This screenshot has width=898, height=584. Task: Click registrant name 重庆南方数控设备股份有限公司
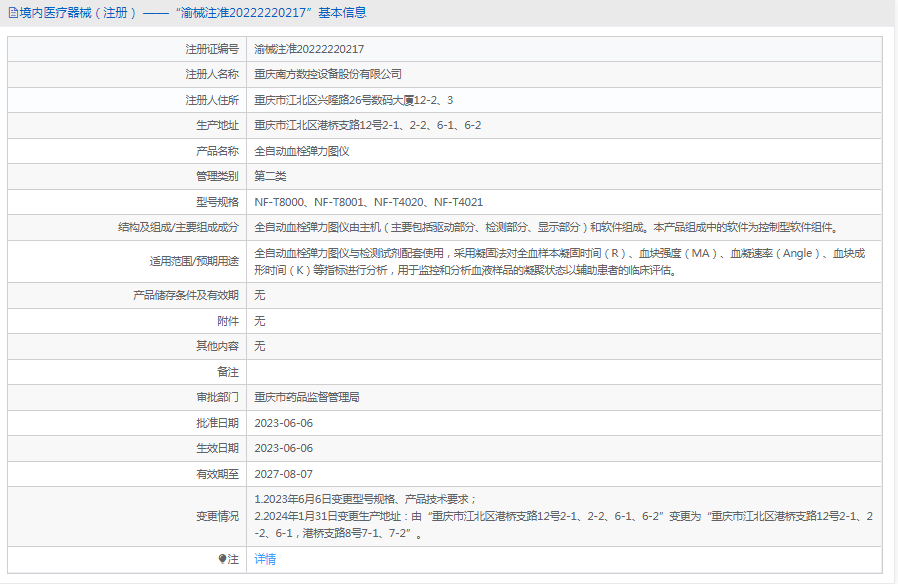pyautogui.click(x=328, y=74)
